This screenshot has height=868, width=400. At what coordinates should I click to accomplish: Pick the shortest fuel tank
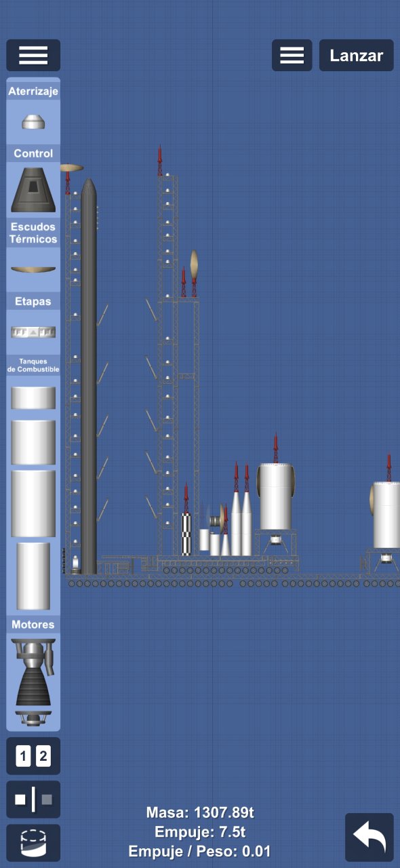point(33,398)
